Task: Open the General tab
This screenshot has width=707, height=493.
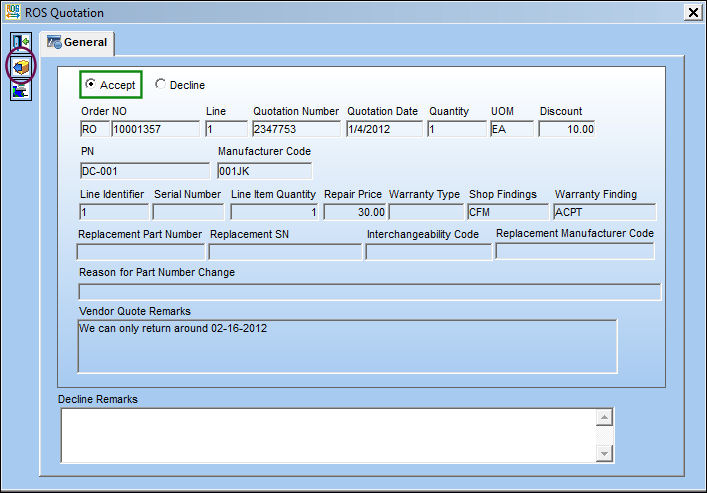Action: coord(77,42)
